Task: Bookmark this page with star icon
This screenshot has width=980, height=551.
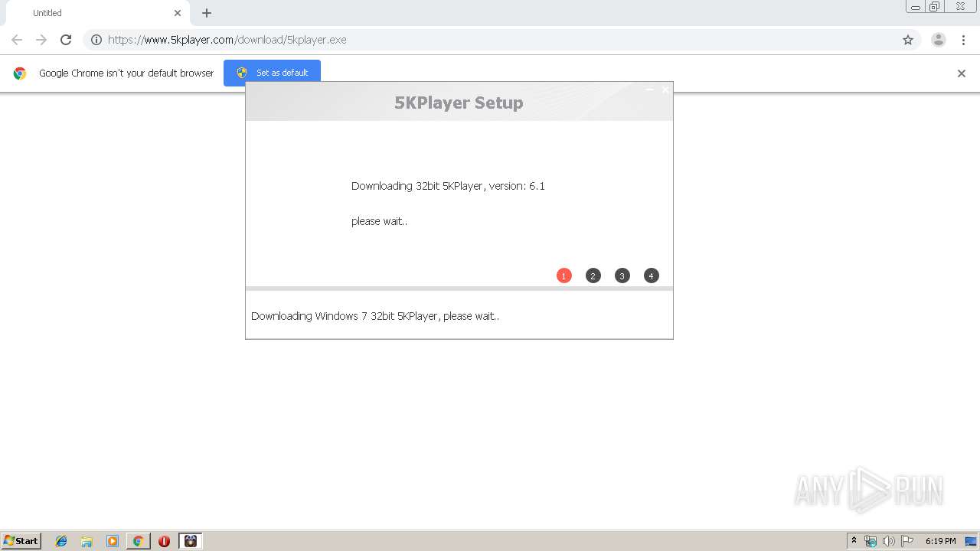Action: tap(908, 40)
